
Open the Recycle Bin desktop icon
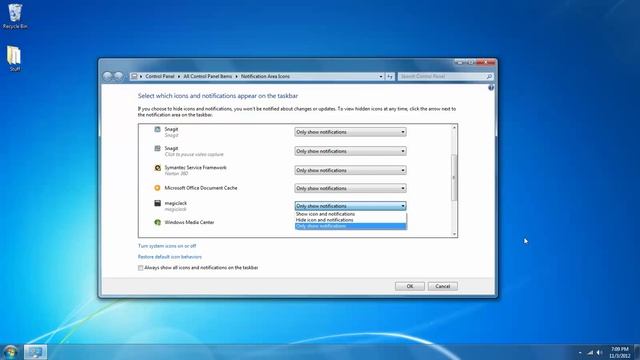pyautogui.click(x=15, y=16)
